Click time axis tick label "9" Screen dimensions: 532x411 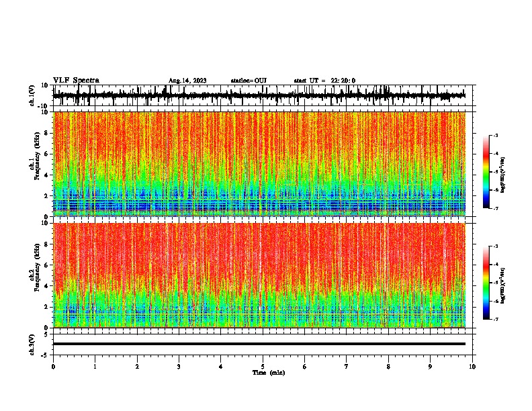coord(430,367)
